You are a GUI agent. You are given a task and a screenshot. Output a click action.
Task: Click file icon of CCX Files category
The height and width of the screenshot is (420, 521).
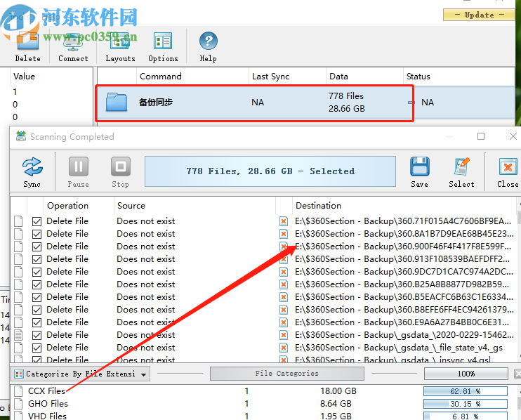pos(18,391)
